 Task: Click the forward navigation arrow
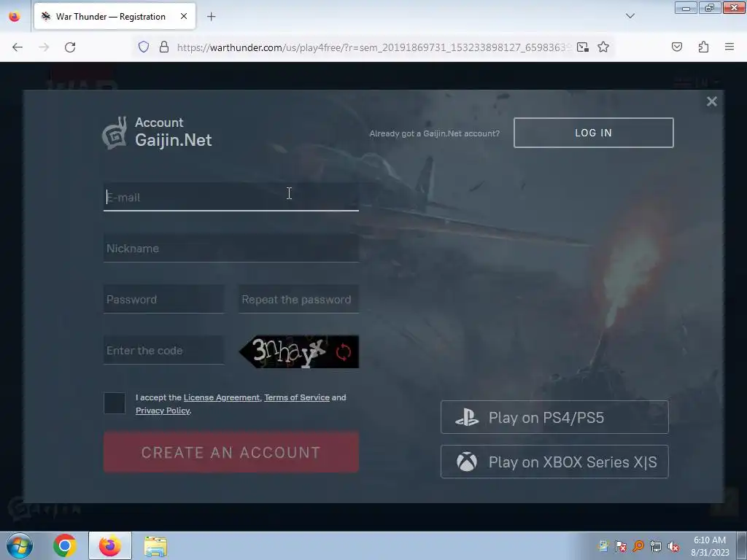44,47
